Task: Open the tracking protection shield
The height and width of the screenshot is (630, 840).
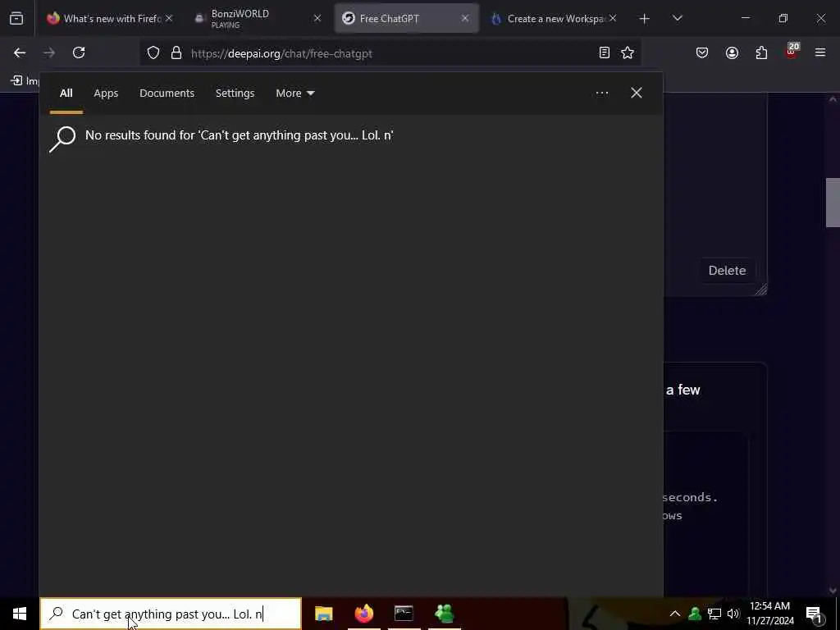Action: (x=153, y=53)
